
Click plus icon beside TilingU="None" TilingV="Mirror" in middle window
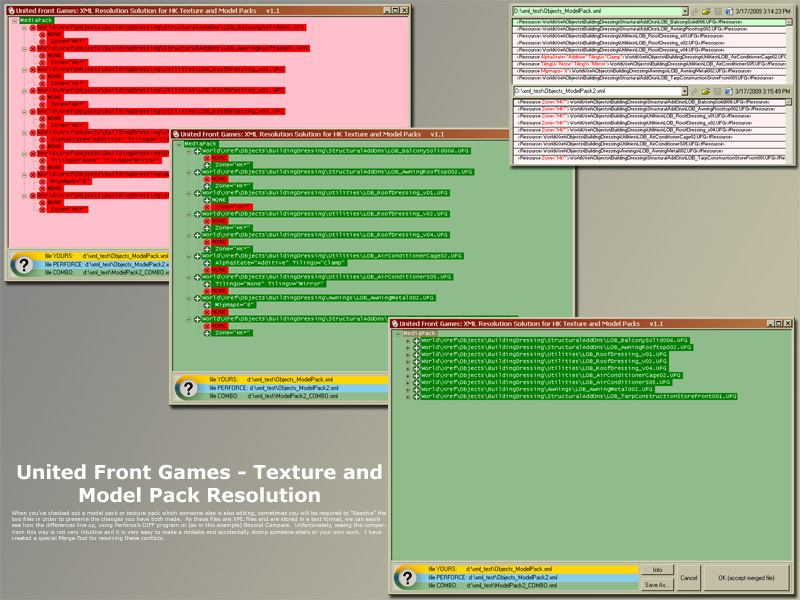(x=207, y=284)
